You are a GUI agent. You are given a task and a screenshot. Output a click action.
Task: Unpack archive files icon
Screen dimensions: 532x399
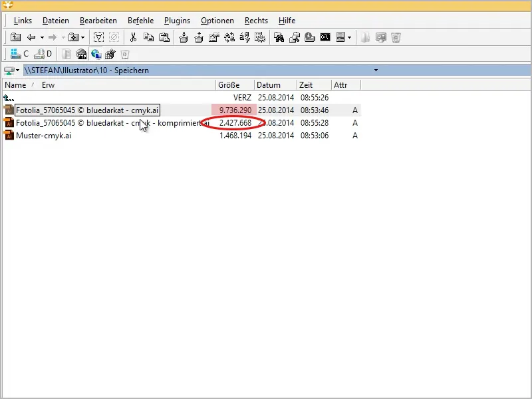tap(199, 37)
